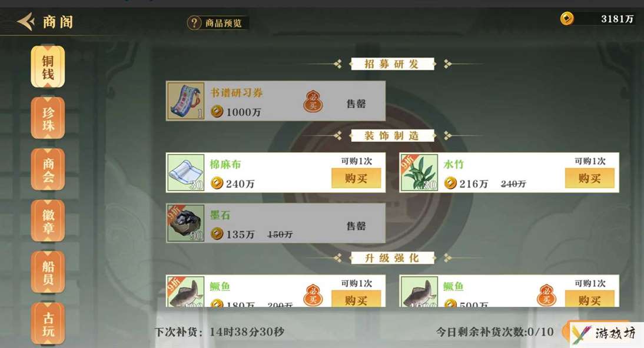Click 购买 for the 180万 鳜鱼
This screenshot has width=644, height=348.
(356, 299)
